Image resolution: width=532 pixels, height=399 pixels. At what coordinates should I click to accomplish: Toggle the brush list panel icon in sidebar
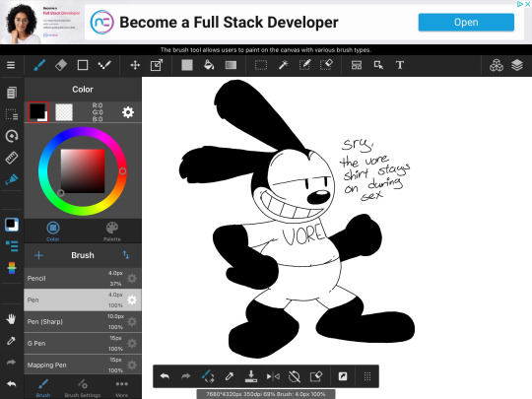click(12, 246)
